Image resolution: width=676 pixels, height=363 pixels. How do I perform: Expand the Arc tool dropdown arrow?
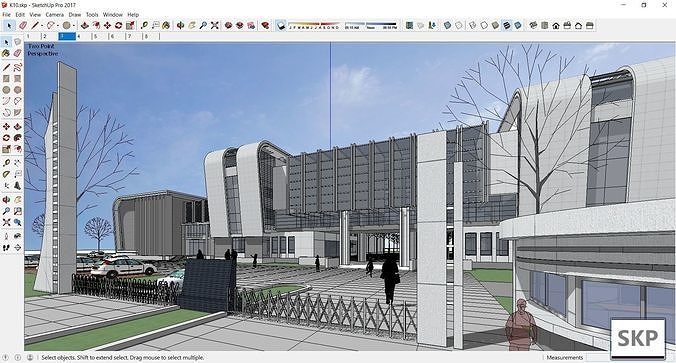(x=58, y=26)
